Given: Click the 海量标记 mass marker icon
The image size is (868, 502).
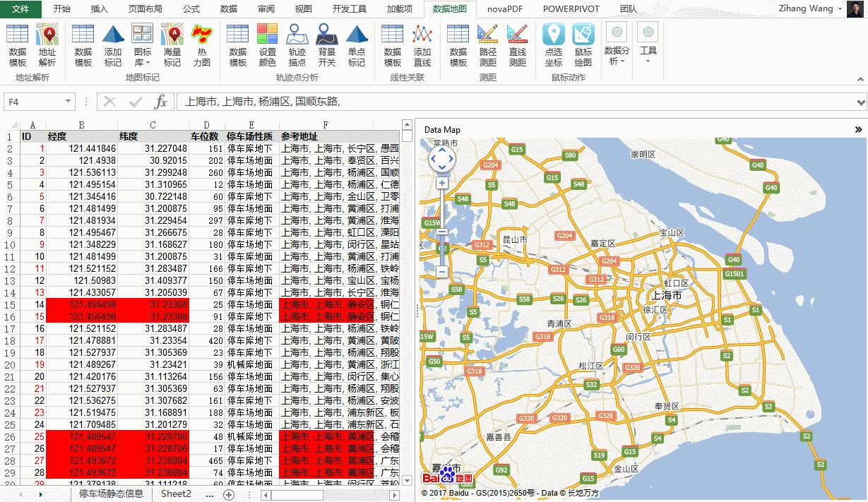Looking at the screenshot, I should (172, 45).
